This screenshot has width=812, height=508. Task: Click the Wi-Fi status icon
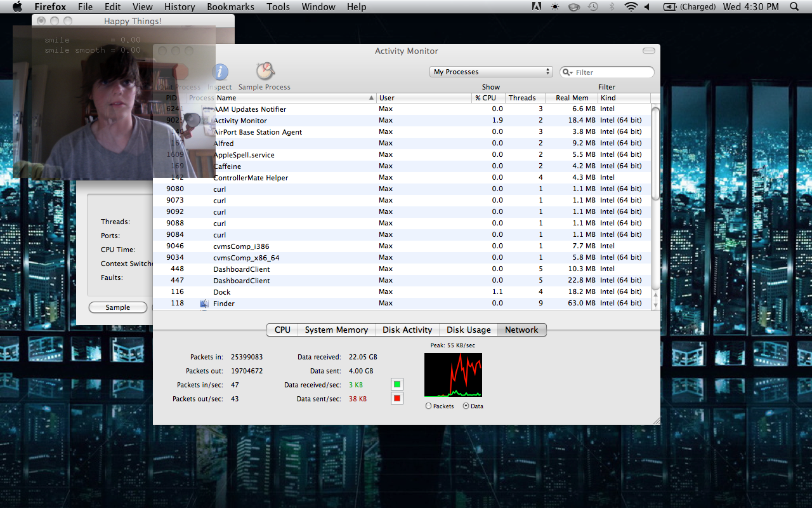click(x=630, y=7)
